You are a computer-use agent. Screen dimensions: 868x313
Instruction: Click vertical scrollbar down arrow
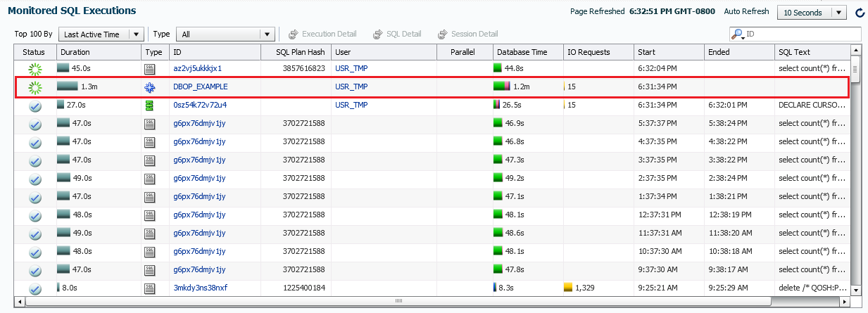(x=856, y=290)
